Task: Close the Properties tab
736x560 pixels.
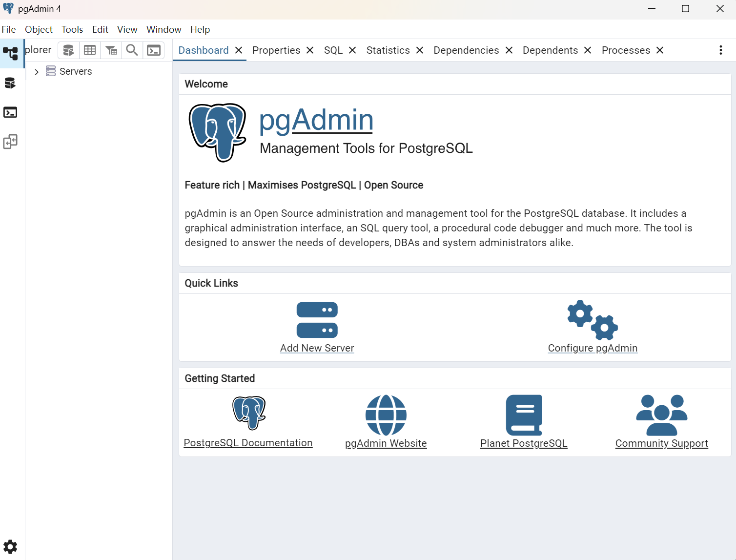Action: point(310,50)
